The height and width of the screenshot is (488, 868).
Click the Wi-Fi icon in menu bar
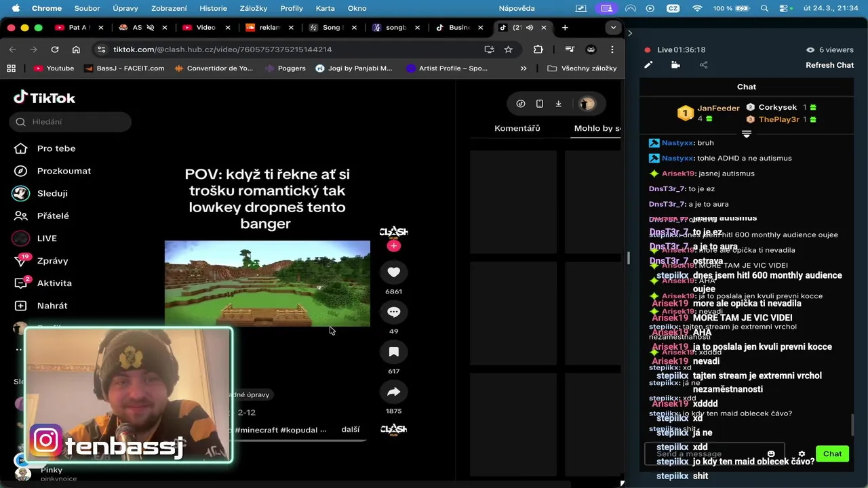coord(697,8)
